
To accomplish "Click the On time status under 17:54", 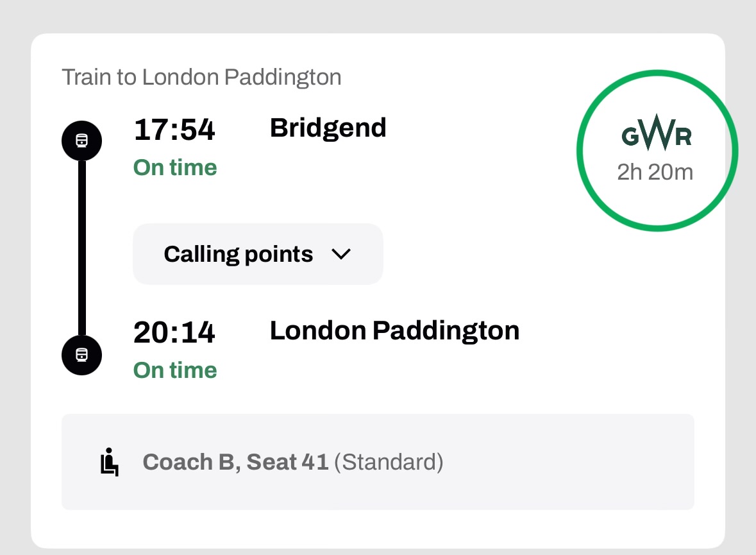I will (x=175, y=167).
